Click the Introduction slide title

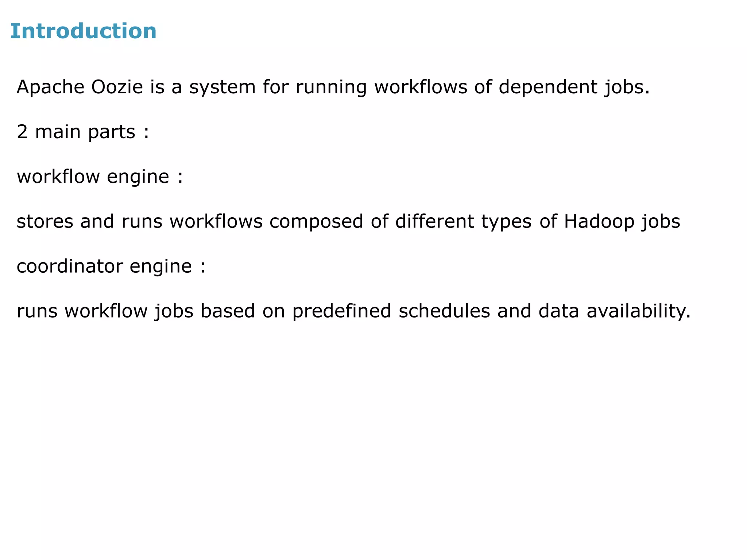[x=83, y=31]
